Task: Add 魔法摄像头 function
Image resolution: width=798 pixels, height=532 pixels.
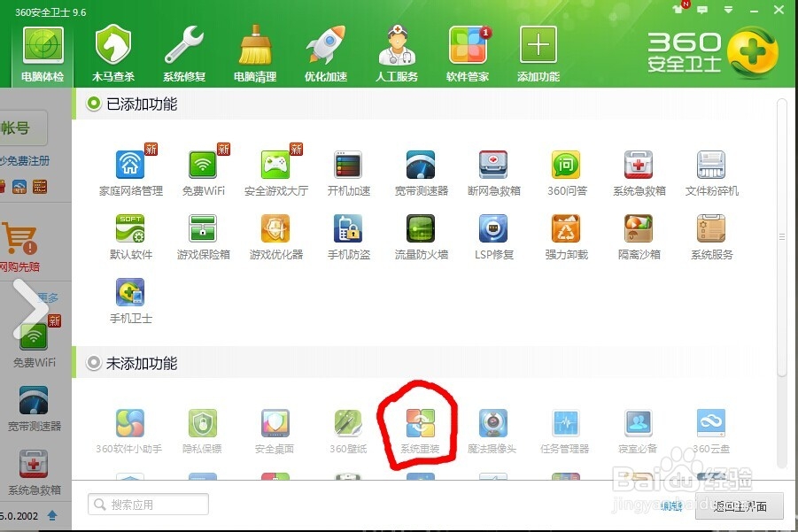Action: [492, 431]
